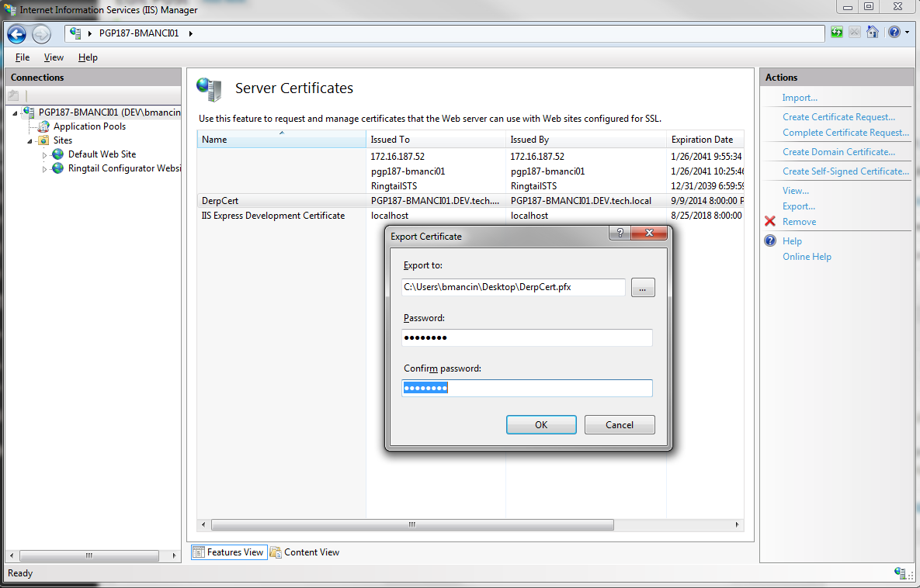This screenshot has height=588, width=920.
Task: Click the Remove action link
Action: coord(799,222)
